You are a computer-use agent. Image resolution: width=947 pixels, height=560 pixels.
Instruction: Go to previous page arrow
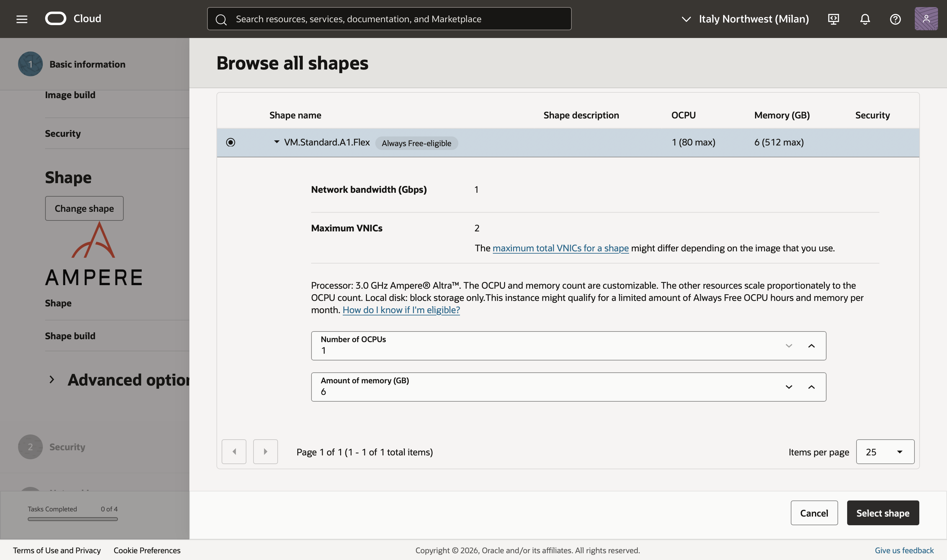[x=234, y=452]
